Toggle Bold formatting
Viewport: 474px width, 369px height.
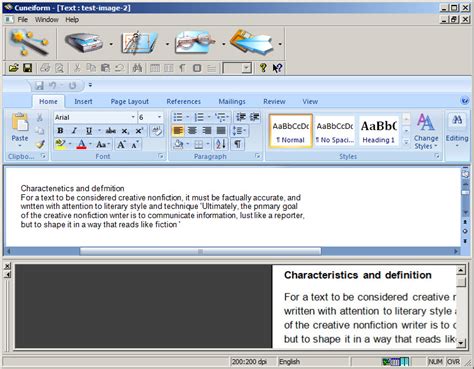click(x=60, y=131)
